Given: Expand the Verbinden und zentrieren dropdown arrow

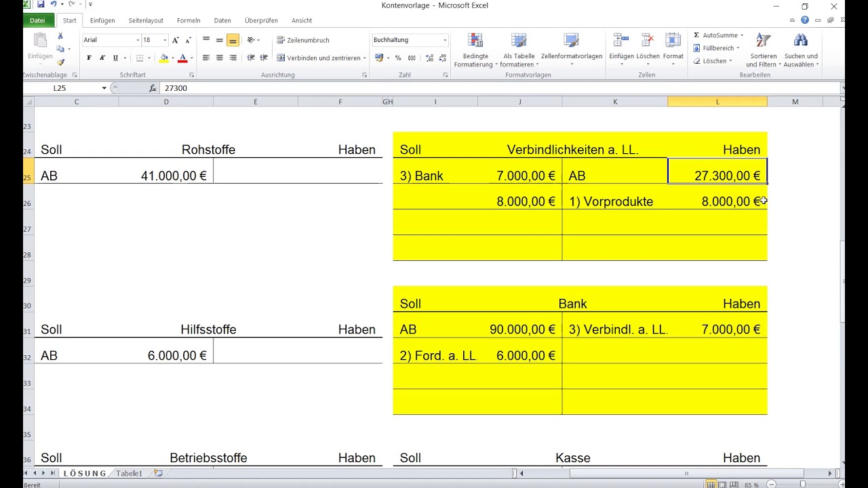Looking at the screenshot, I should tap(364, 58).
